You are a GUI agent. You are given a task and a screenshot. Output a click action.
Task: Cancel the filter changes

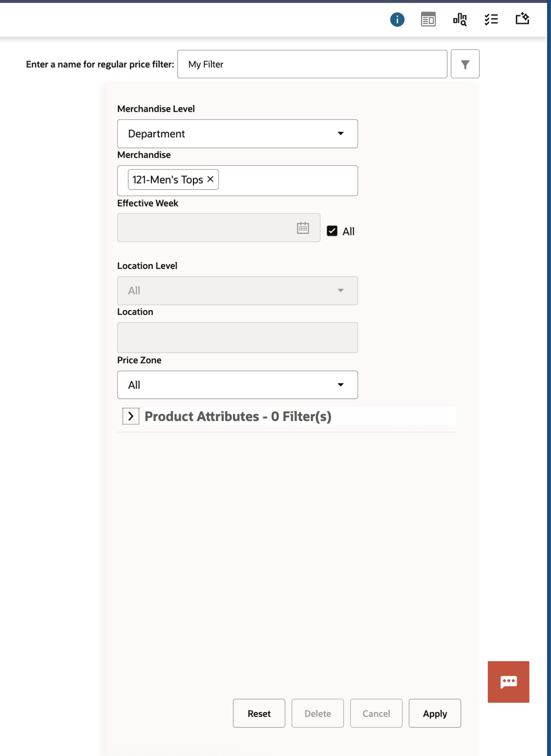click(x=376, y=713)
